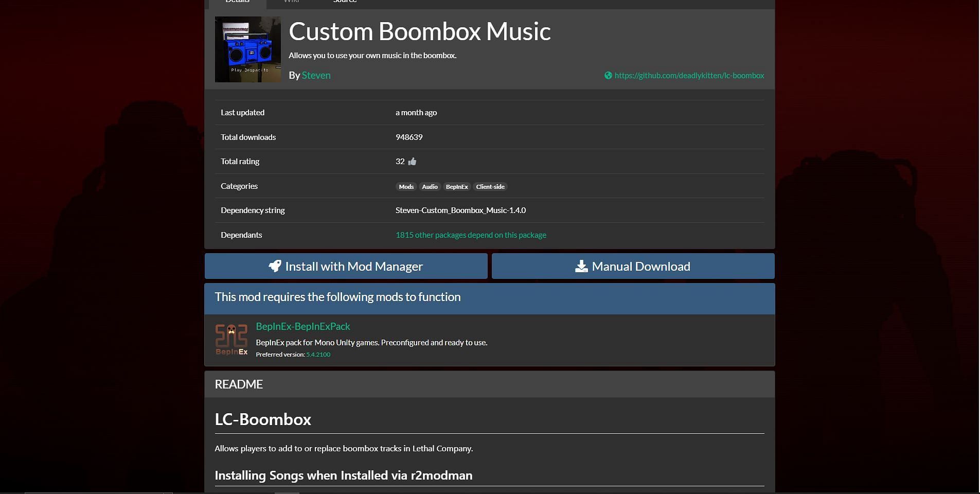
Task: Open the Custom Boombox Music thumbnail image
Action: pyautogui.click(x=248, y=49)
